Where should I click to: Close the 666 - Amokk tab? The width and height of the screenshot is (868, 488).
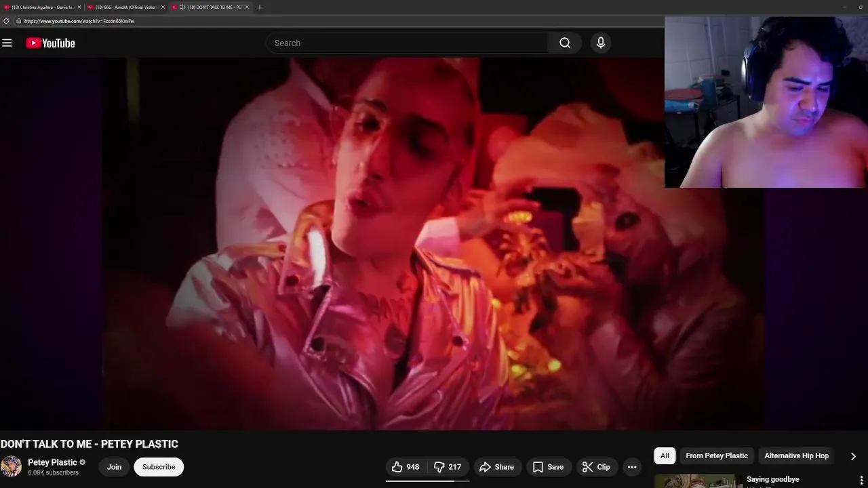163,7
